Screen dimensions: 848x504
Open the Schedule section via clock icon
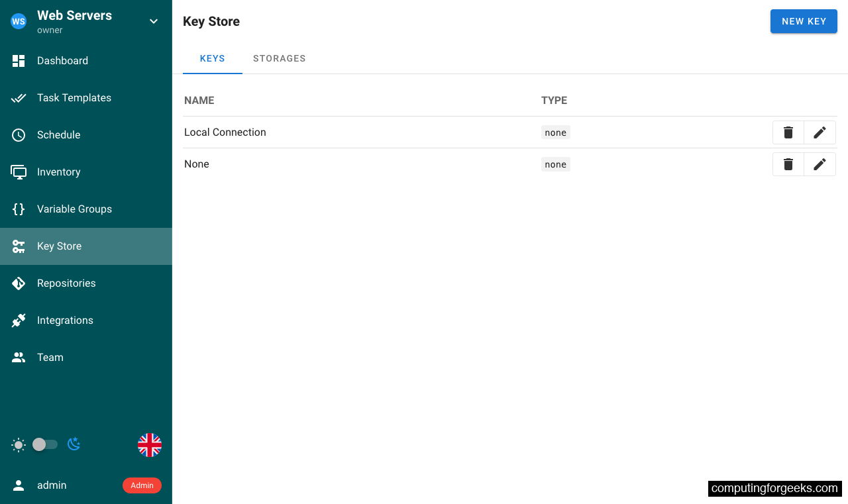click(18, 134)
